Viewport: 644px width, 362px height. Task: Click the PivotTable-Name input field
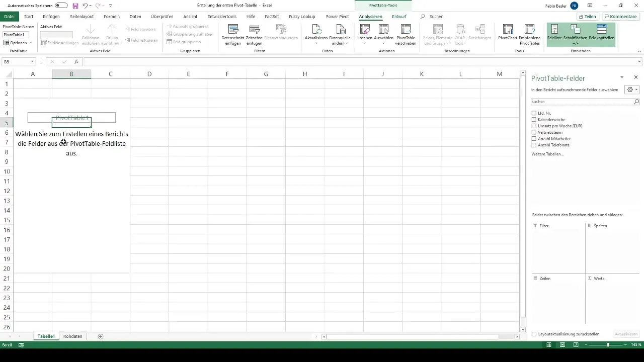(x=16, y=35)
